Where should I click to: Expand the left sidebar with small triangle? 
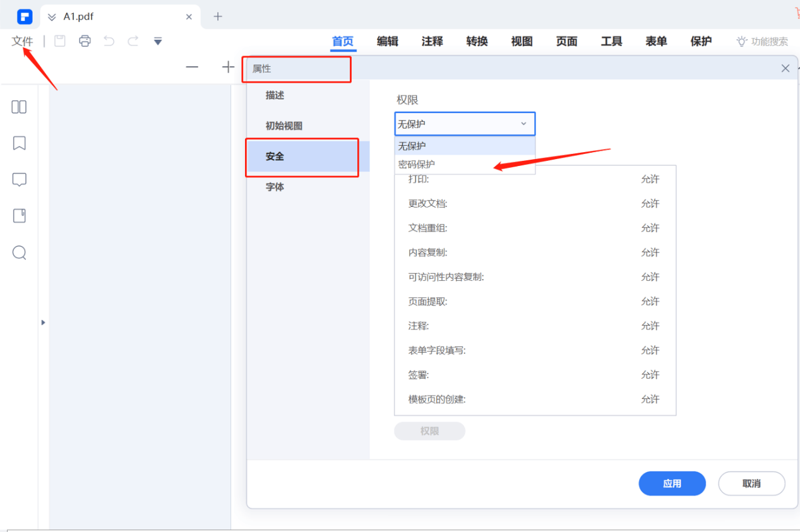43,322
